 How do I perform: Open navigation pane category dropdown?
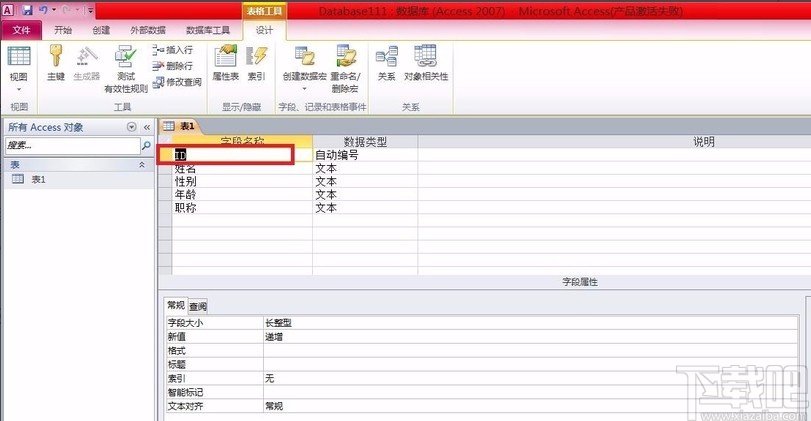point(131,127)
